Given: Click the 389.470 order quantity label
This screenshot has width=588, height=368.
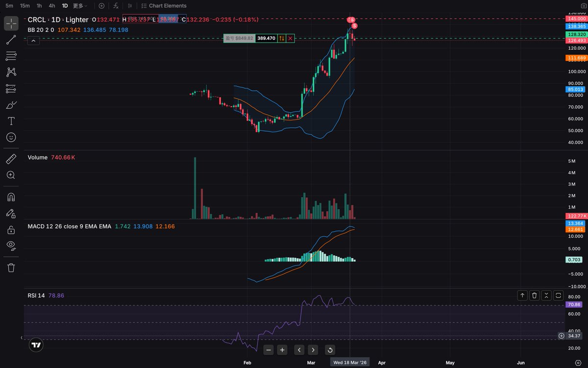Looking at the screenshot, I should pyautogui.click(x=266, y=38).
